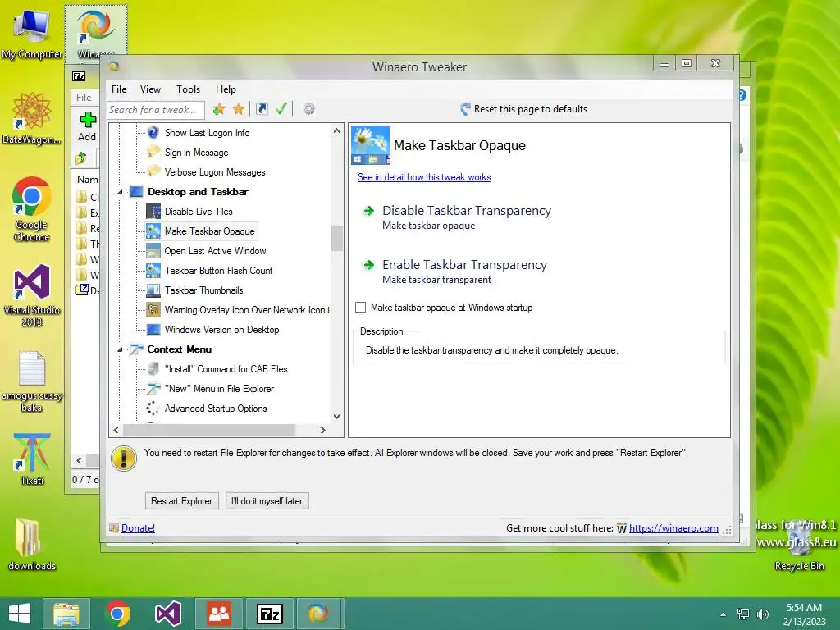Click the tree scrollbar down arrow

click(336, 416)
